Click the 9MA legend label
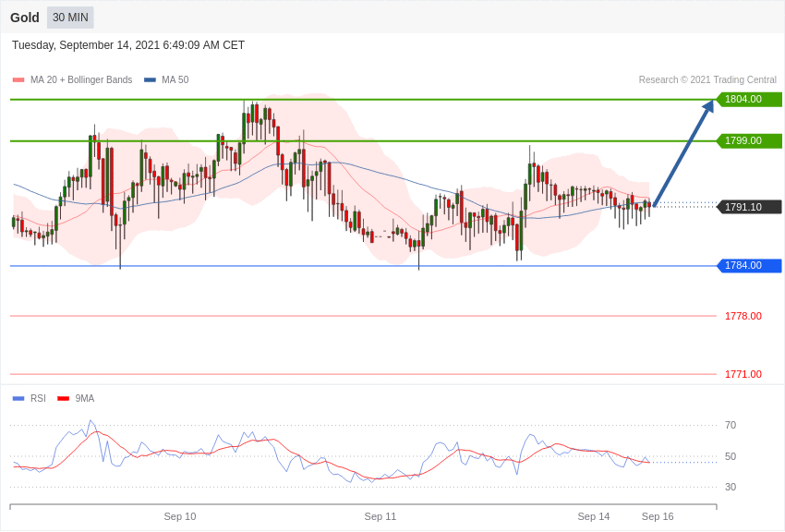The image size is (785, 532). [x=85, y=398]
